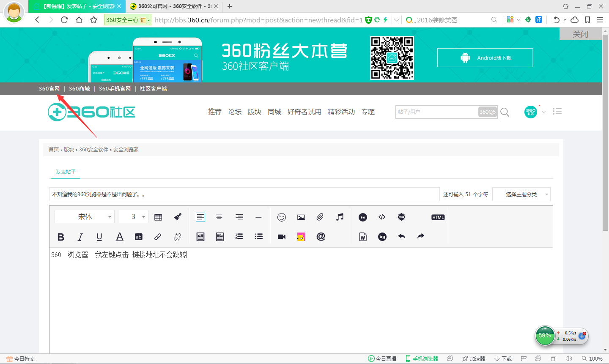Set post background with bg icon
The image size is (609, 364).
(x=382, y=237)
